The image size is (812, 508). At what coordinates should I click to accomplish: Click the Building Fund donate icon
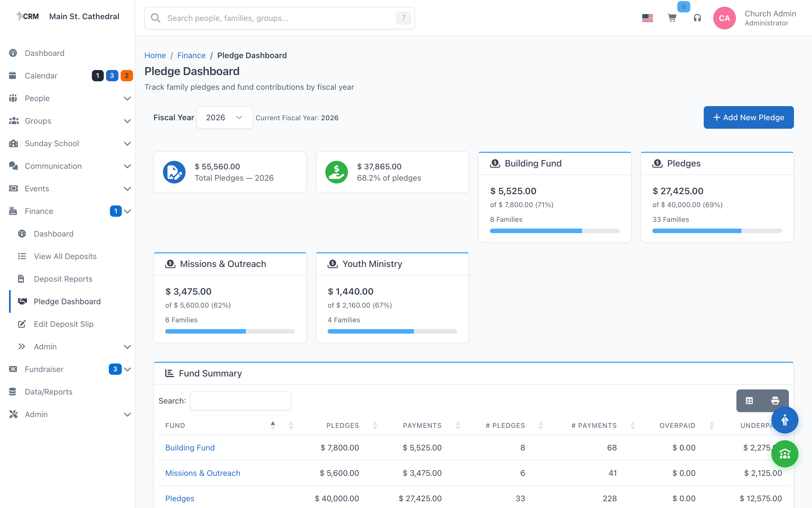495,164
